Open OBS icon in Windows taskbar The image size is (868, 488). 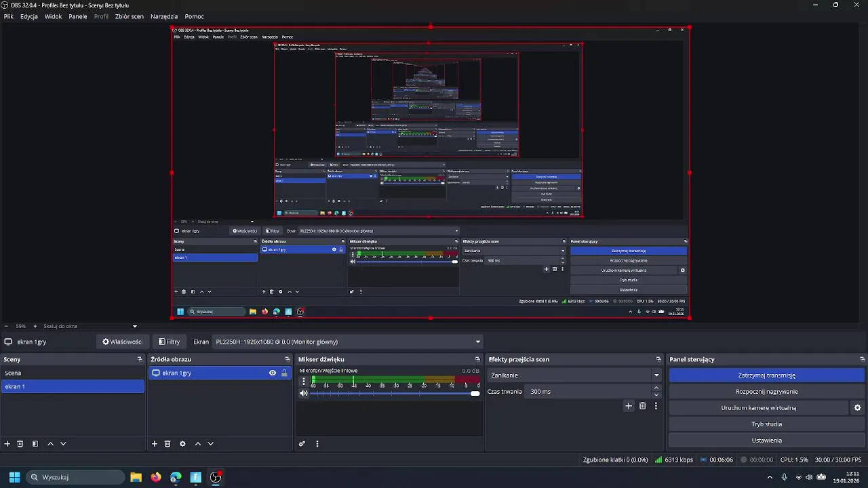[216, 477]
